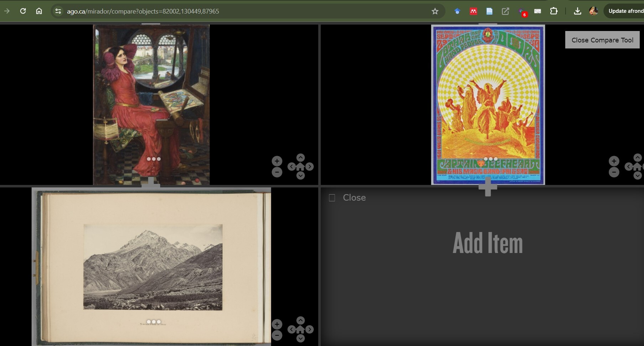The image size is (644, 346).
Task: Click the Update browser button
Action: pos(624,11)
